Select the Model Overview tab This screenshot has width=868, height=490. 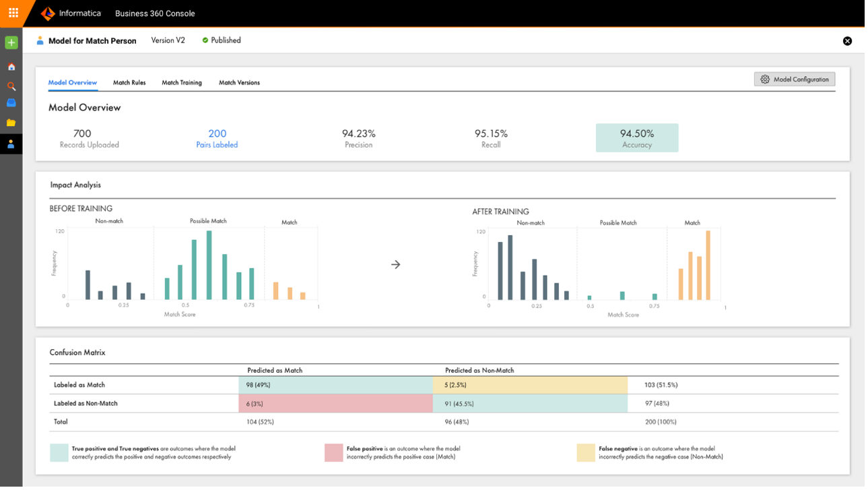click(73, 83)
